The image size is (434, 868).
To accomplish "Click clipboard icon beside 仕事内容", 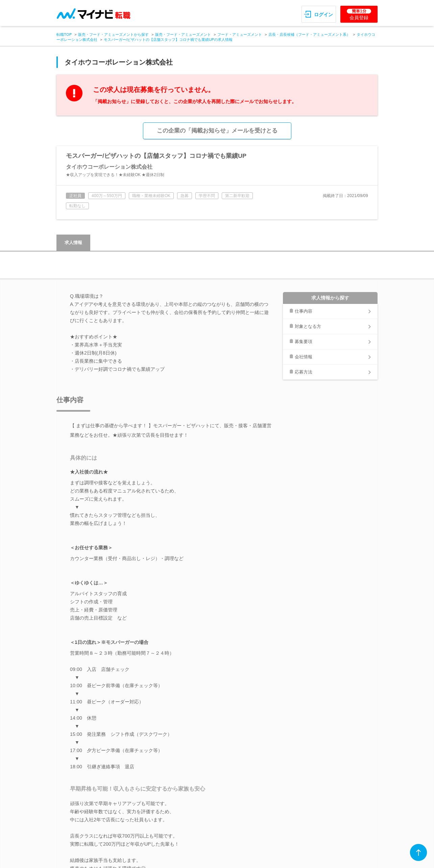I will click(x=291, y=311).
